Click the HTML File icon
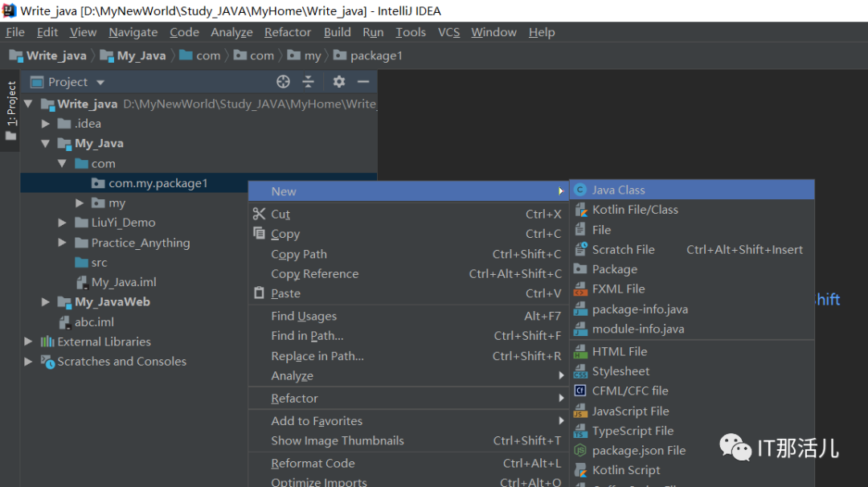This screenshot has height=487, width=868. pyautogui.click(x=580, y=351)
